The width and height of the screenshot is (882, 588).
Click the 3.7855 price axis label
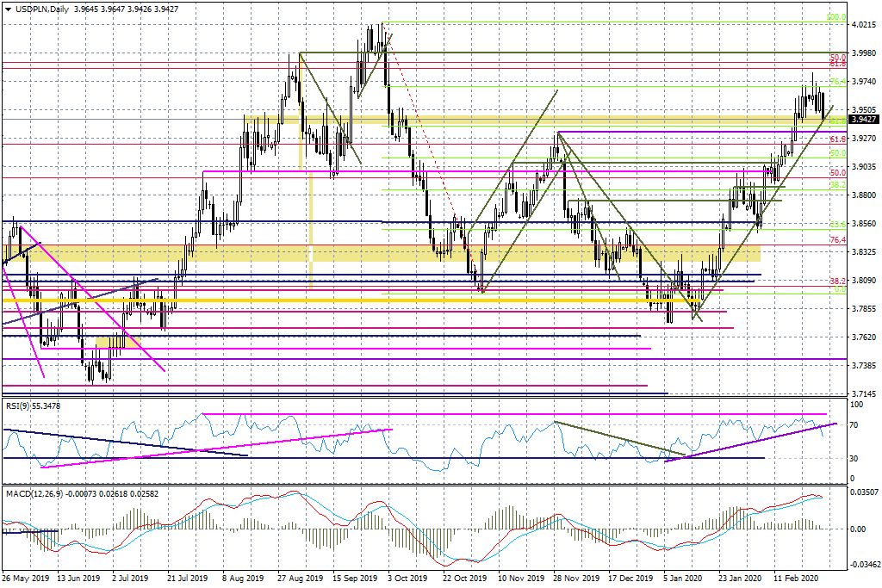click(x=864, y=308)
